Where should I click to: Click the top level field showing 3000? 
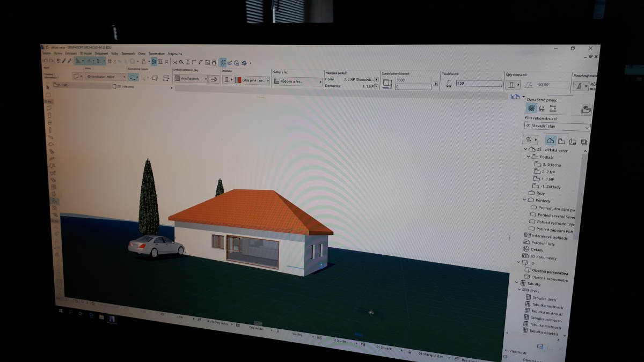click(413, 80)
